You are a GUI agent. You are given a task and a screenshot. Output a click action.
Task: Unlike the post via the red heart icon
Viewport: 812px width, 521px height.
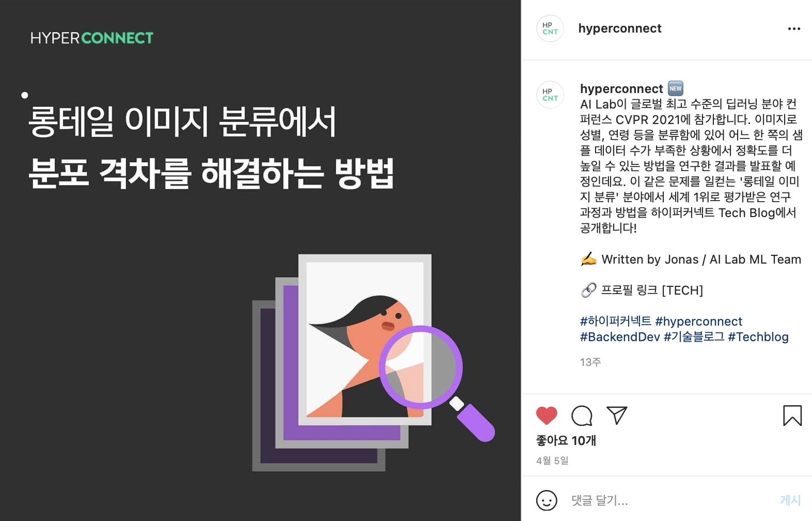pos(546,416)
